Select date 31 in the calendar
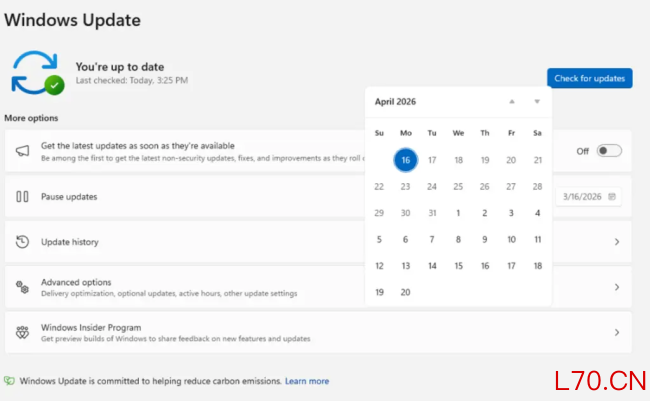 click(432, 213)
